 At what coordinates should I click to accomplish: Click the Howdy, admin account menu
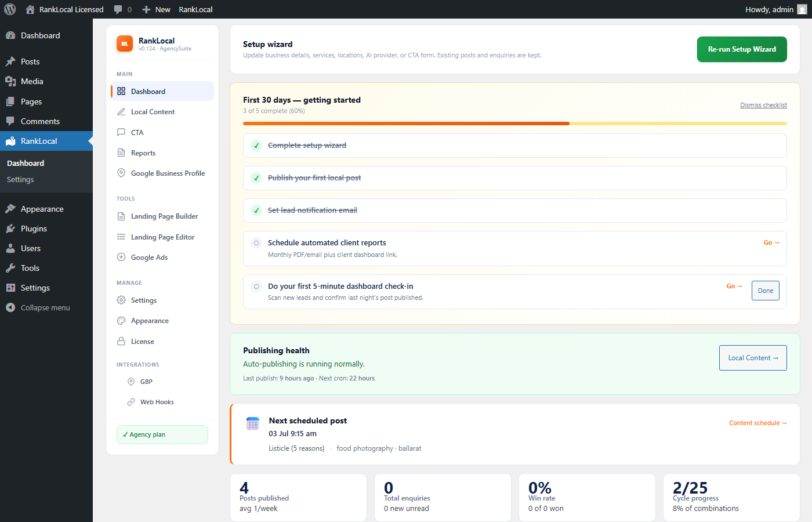click(775, 9)
